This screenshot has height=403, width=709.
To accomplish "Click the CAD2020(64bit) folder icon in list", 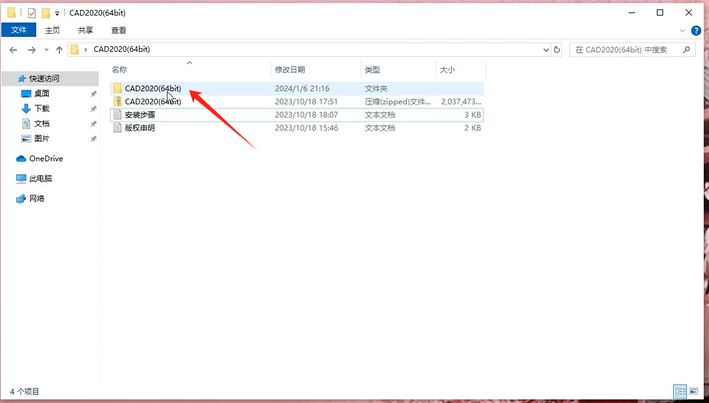I will pos(118,88).
